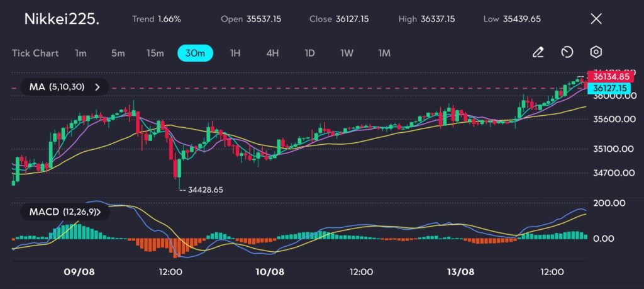Close the Nikkei225 chart with X
The height and width of the screenshot is (289, 644).
596,19
